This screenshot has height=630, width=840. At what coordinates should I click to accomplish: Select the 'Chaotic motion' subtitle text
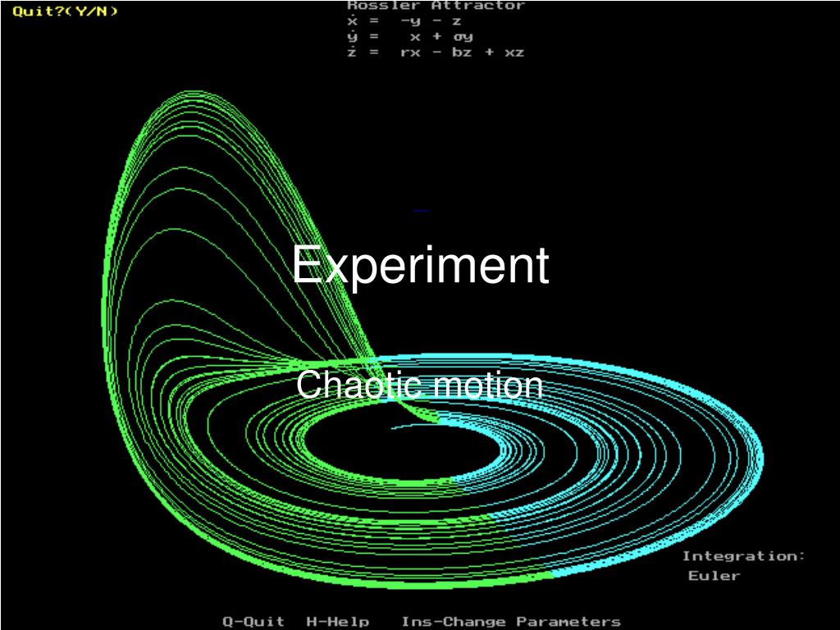419,385
